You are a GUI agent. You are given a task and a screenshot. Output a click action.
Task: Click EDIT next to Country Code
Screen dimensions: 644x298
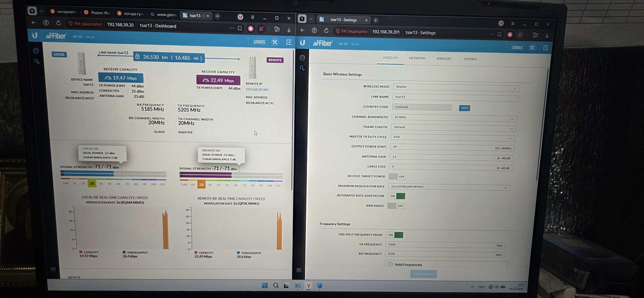click(464, 108)
